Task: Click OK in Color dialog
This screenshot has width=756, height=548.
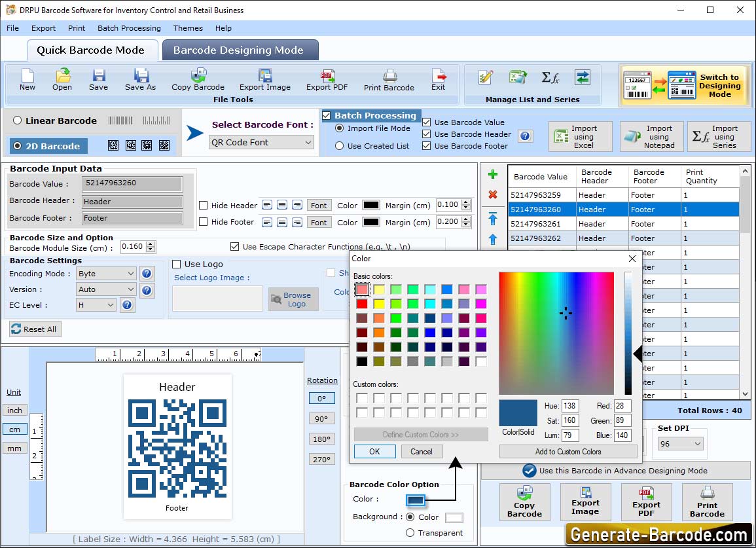Action: [x=374, y=452]
